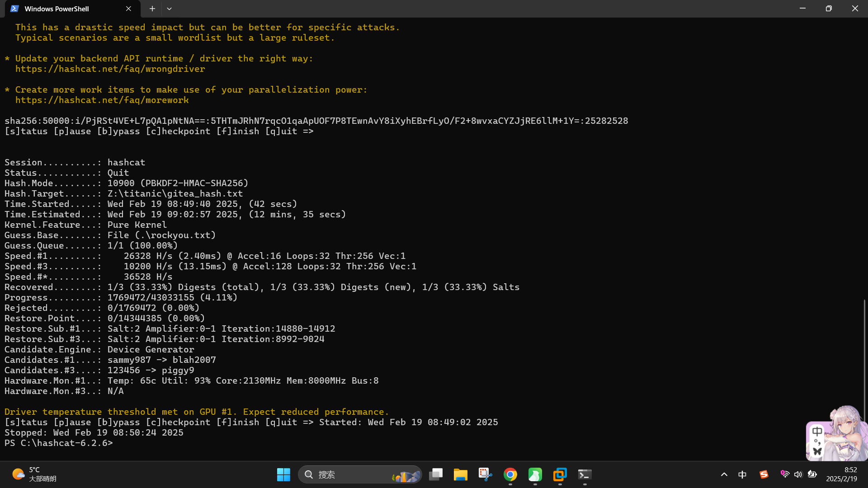Screen dimensions: 868x488
Task: Select the Windows PowerShell tab
Action: click(x=72, y=9)
